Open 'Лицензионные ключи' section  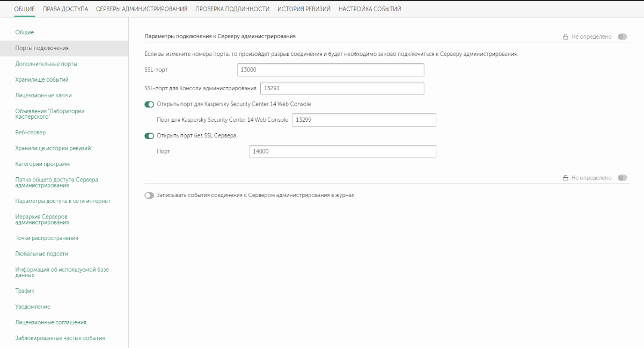[43, 96]
